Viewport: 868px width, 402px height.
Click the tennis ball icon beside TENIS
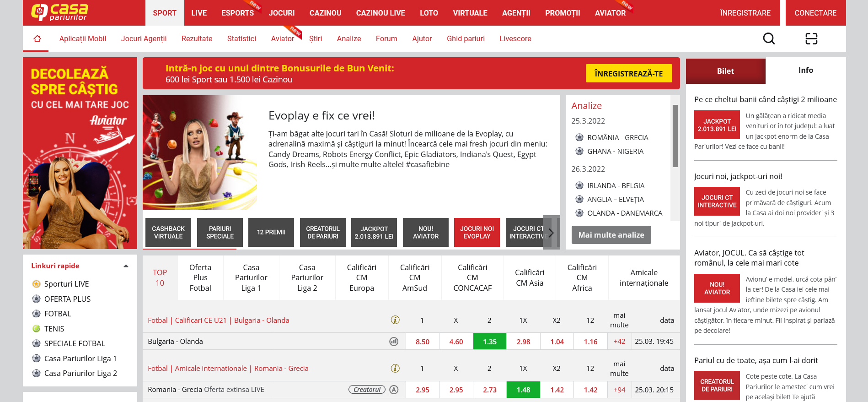(x=37, y=329)
